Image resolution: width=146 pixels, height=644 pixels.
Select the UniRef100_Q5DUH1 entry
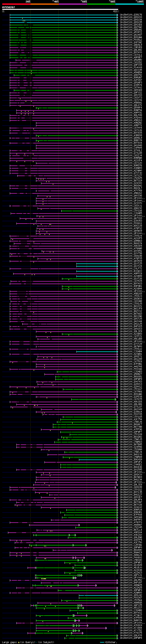131,30
